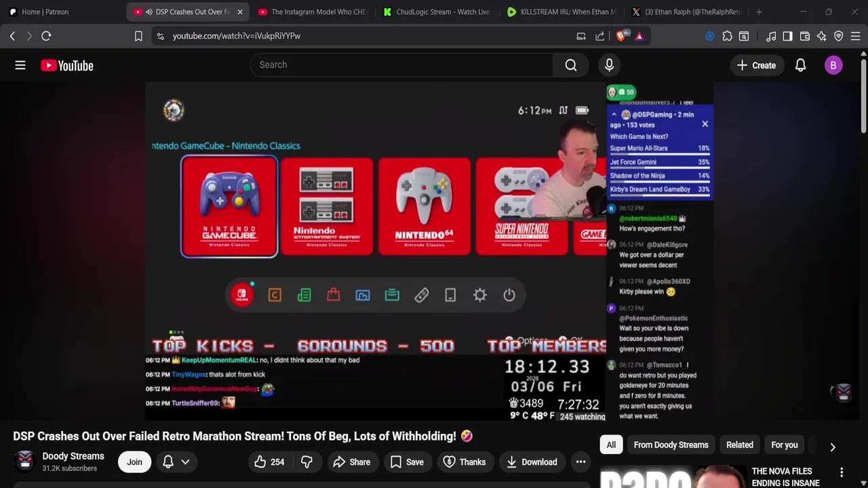Click into the YouTube search field
Viewport: 868px width, 488px height.
[400, 65]
